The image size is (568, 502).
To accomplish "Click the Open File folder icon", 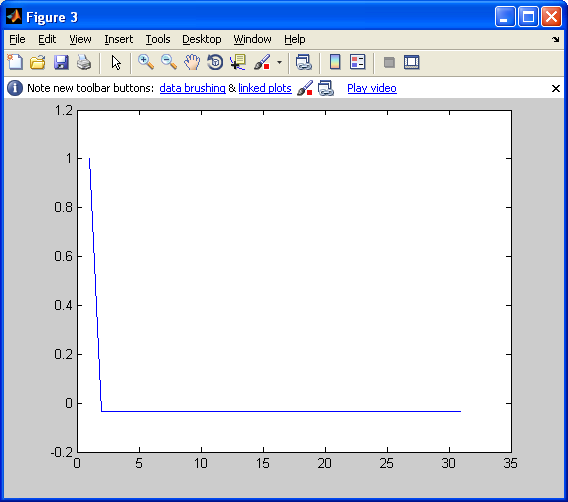I will point(38,62).
